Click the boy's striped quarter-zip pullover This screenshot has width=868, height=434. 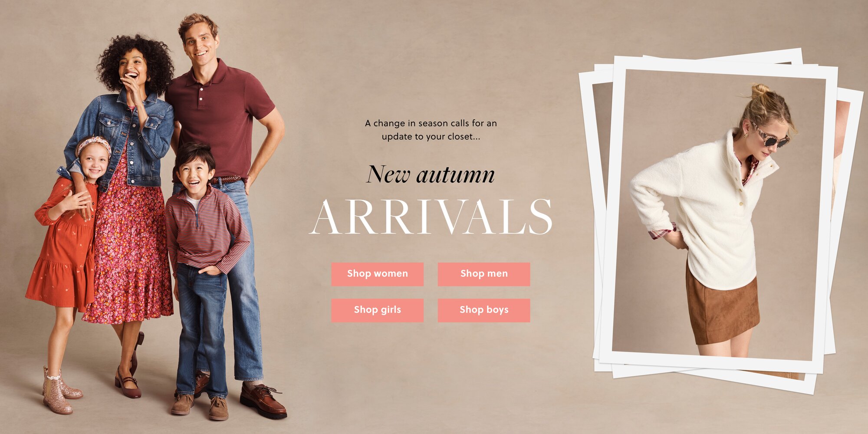point(204,230)
